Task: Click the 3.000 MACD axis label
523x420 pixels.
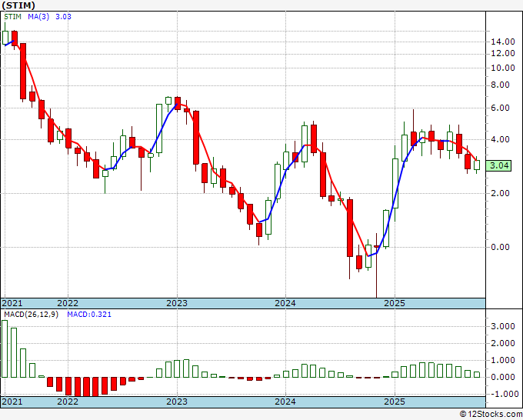Action: tap(503, 326)
